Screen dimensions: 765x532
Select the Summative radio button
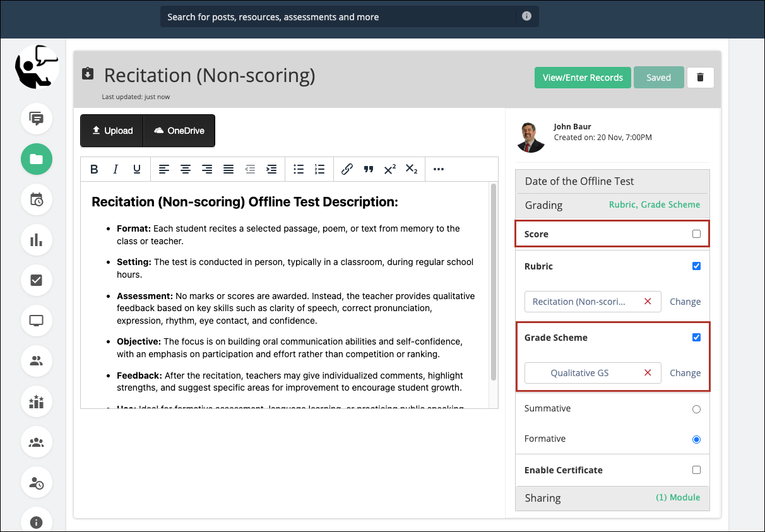click(696, 409)
